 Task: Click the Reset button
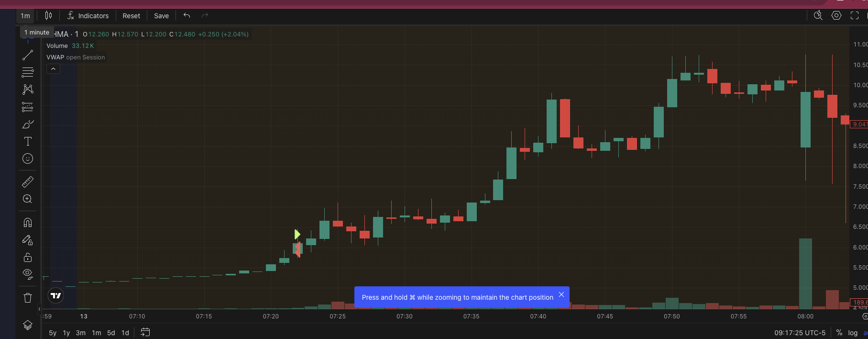(x=131, y=16)
